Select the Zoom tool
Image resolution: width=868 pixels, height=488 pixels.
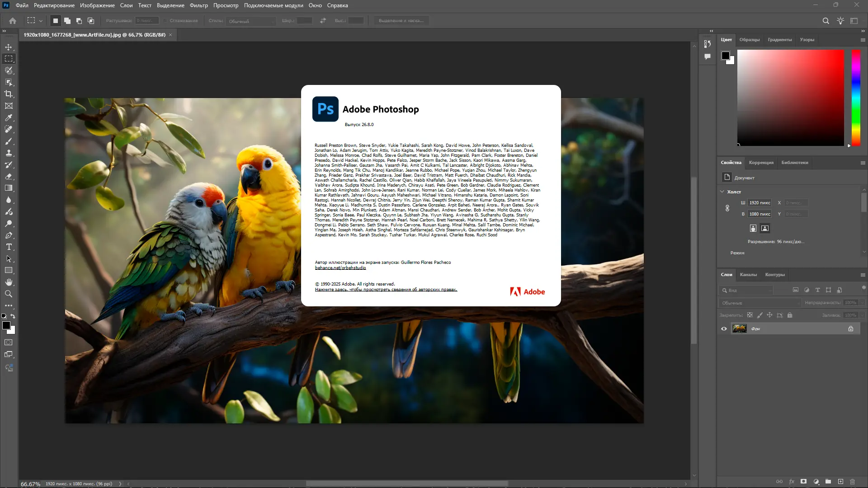9,294
